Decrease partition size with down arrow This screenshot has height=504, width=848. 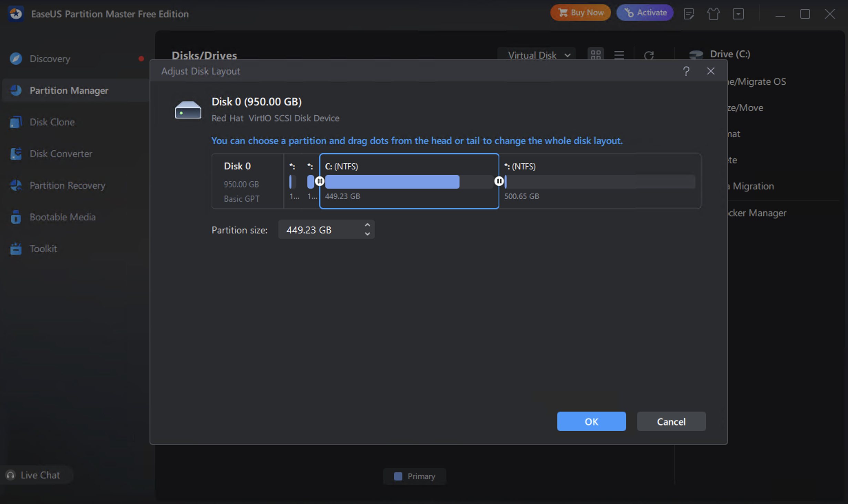[368, 234]
